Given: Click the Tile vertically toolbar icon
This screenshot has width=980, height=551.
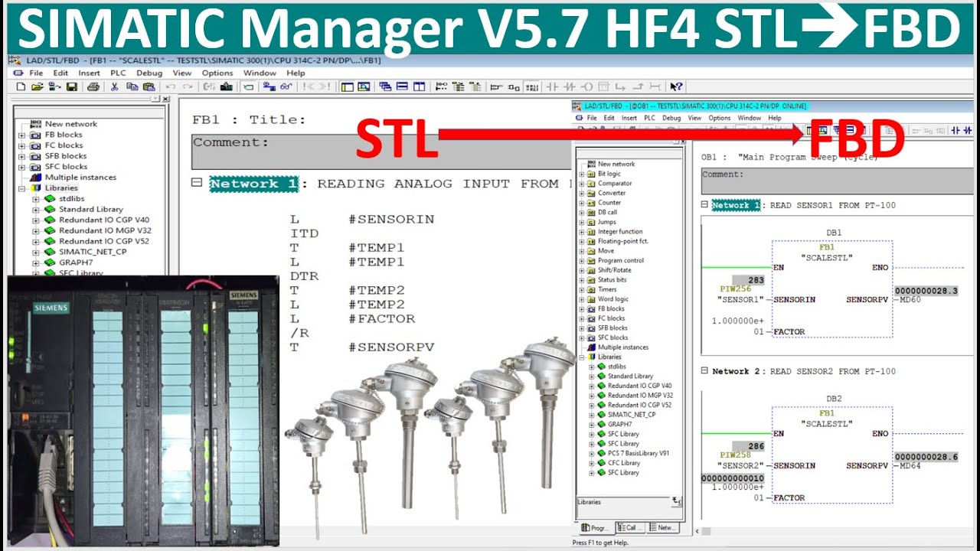Looking at the screenshot, I should coord(419,86).
